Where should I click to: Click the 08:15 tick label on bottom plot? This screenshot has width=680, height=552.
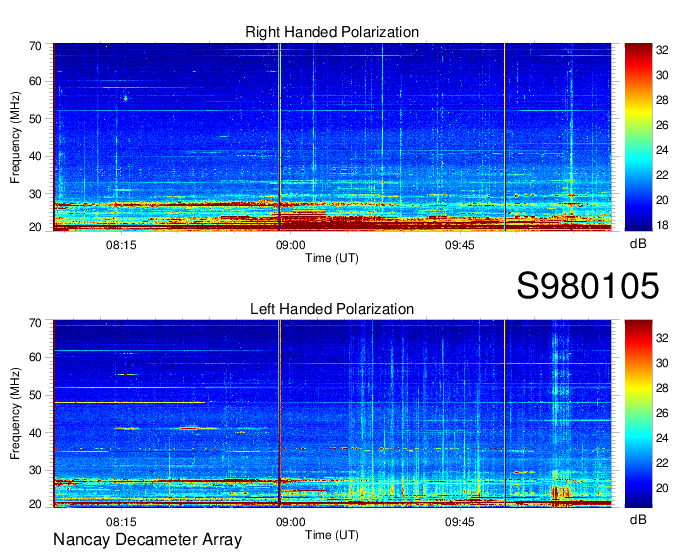121,522
